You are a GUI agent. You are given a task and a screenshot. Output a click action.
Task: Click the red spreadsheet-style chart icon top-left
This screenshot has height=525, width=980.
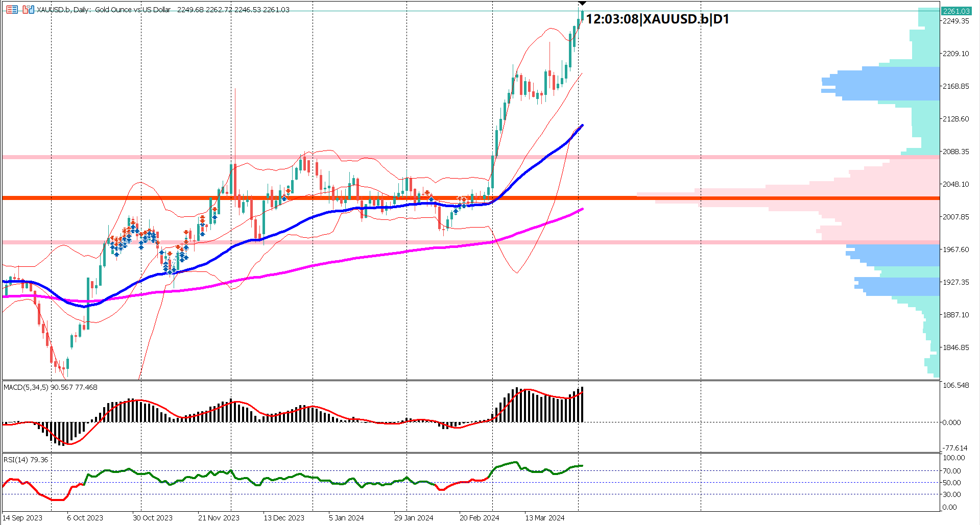[12, 10]
